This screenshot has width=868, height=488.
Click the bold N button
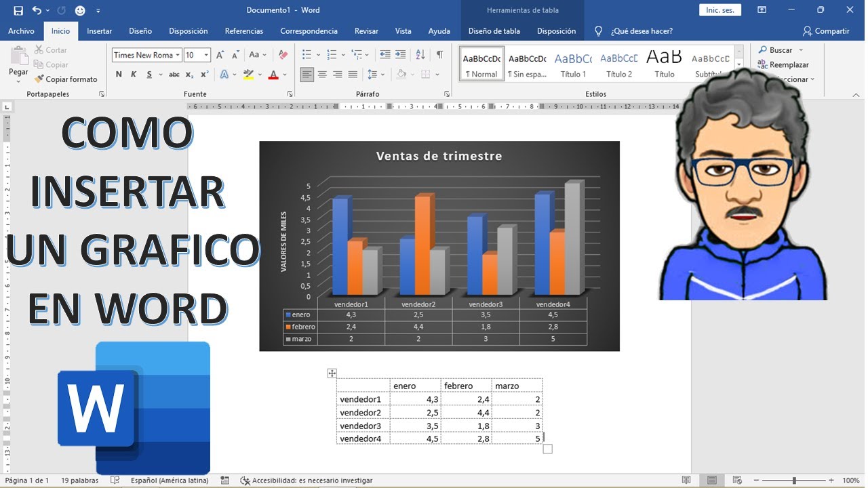pyautogui.click(x=119, y=75)
